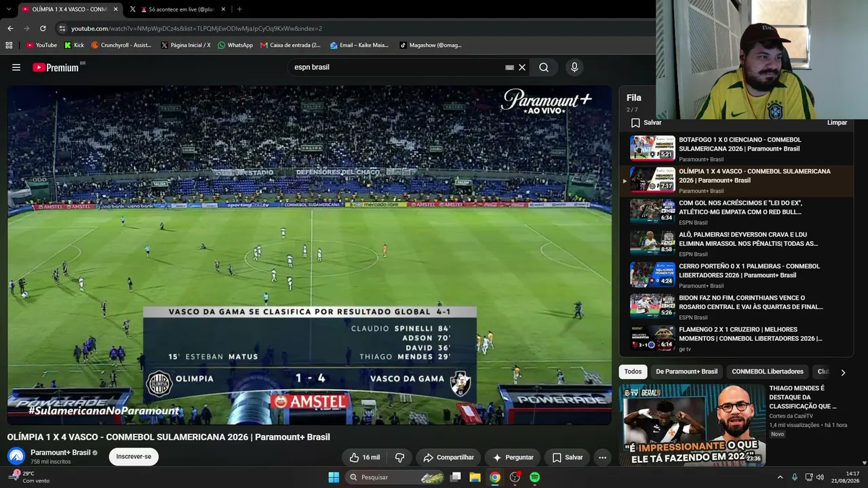The image size is (868, 488).
Task: Open the tab search dropdown arrow
Action: tap(9, 9)
